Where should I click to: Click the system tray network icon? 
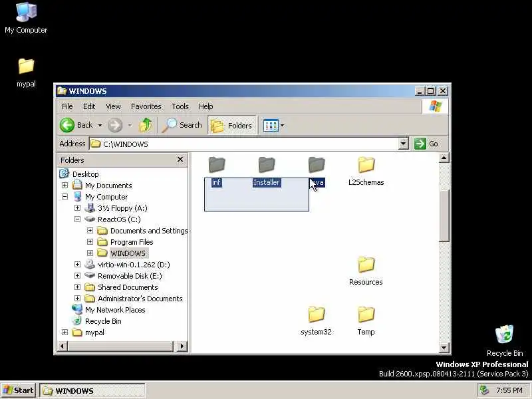(484, 390)
